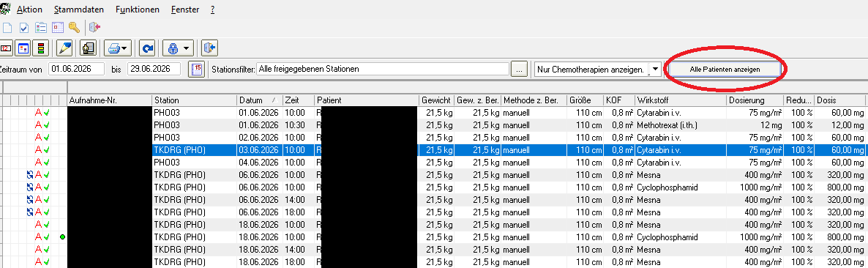Click blue sync icon in 06.06.2026 14:00 row
This screenshot has width=868, height=268.
point(30,200)
